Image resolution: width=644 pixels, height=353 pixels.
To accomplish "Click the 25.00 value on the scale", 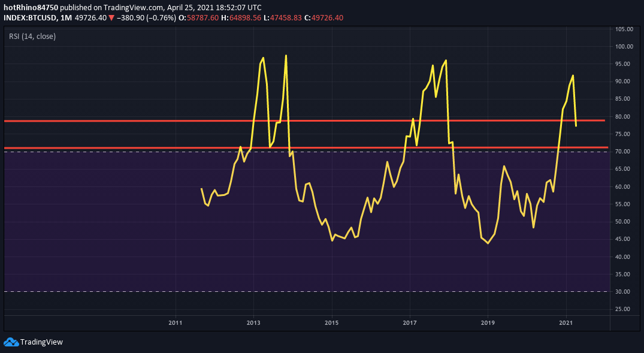I will tap(624, 309).
